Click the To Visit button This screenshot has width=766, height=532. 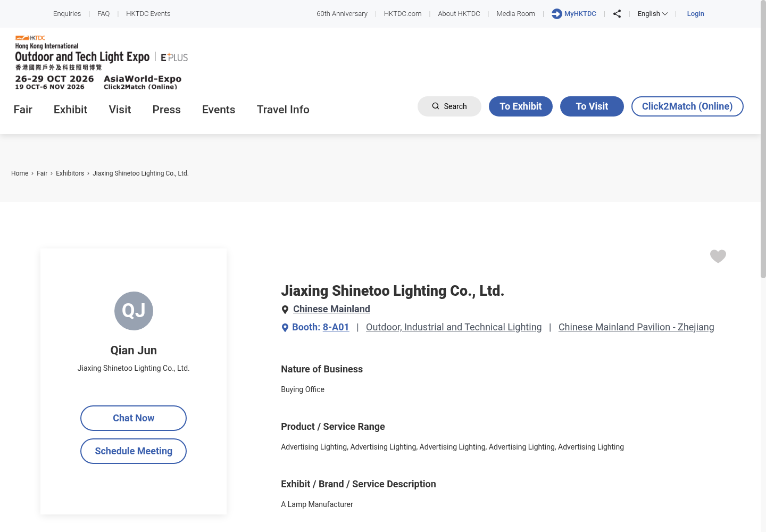click(x=592, y=106)
